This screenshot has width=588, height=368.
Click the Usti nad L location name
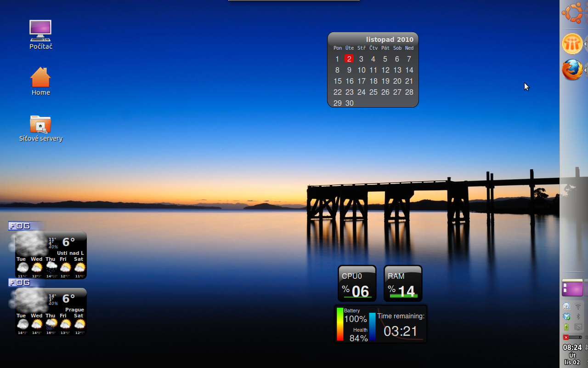70,253
